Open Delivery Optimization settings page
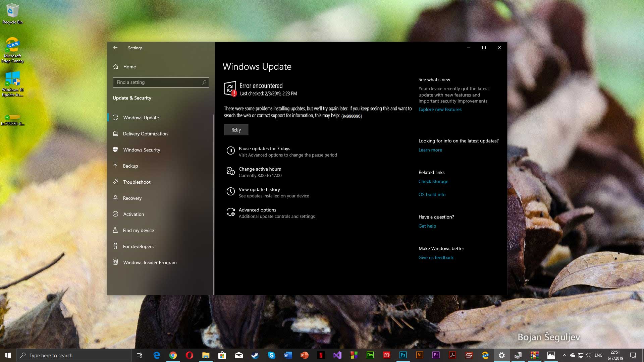 pyautogui.click(x=145, y=134)
